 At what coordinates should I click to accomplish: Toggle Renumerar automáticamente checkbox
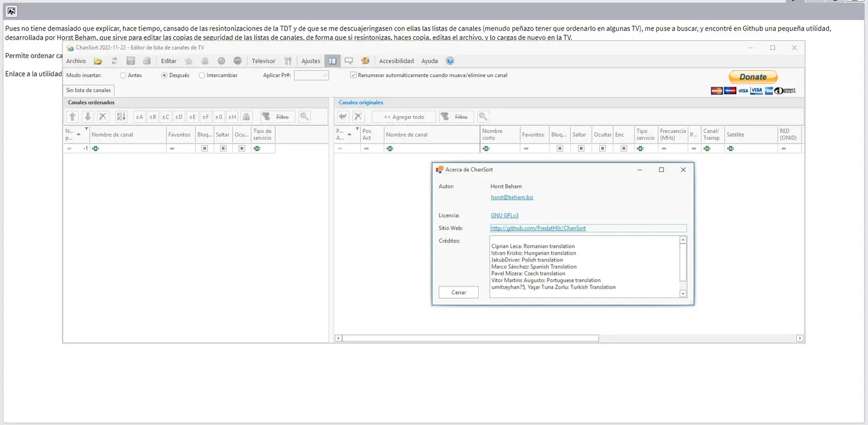pyautogui.click(x=353, y=75)
